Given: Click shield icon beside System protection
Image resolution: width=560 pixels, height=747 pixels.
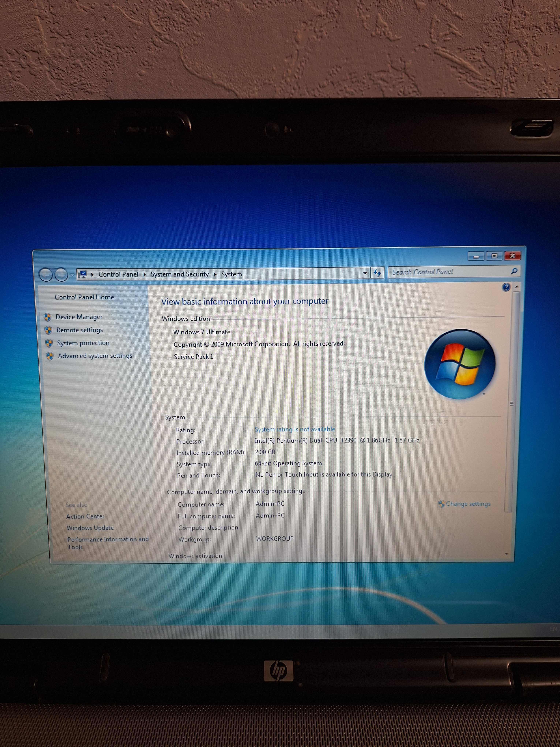Looking at the screenshot, I should 49,343.
